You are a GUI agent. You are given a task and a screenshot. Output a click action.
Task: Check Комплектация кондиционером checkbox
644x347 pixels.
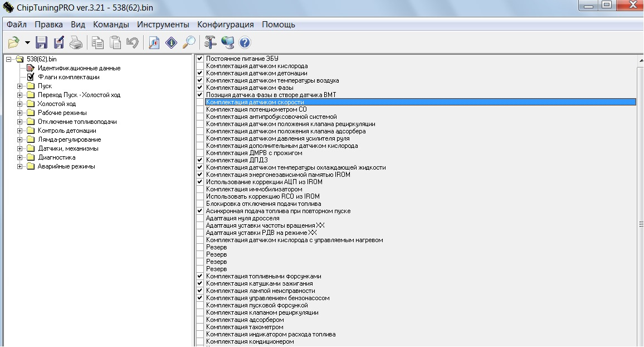tap(200, 341)
